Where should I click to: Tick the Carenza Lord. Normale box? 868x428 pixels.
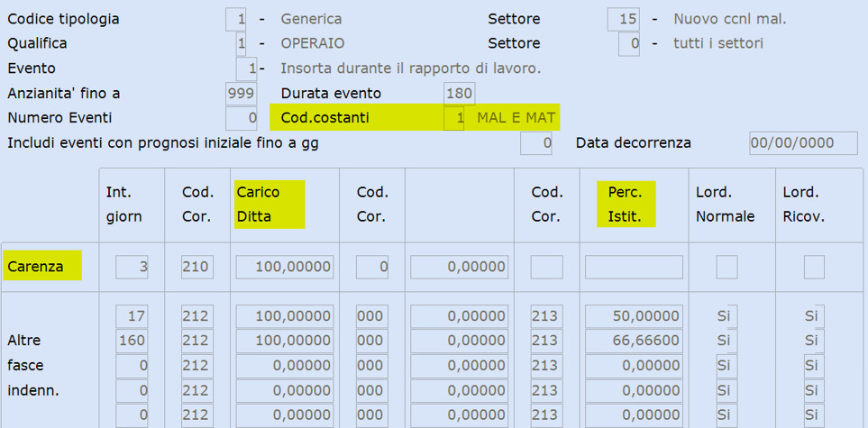(x=726, y=267)
